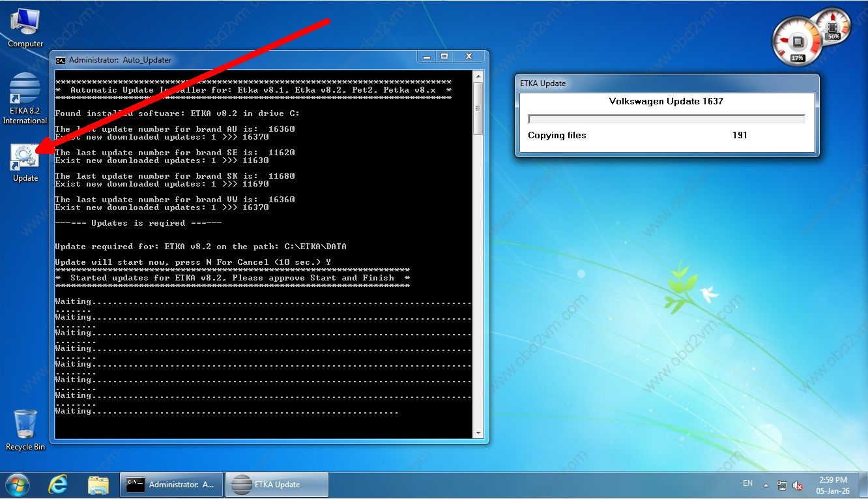Open the Auto_Updater console system menu icon
868x499 pixels.
click(61, 60)
